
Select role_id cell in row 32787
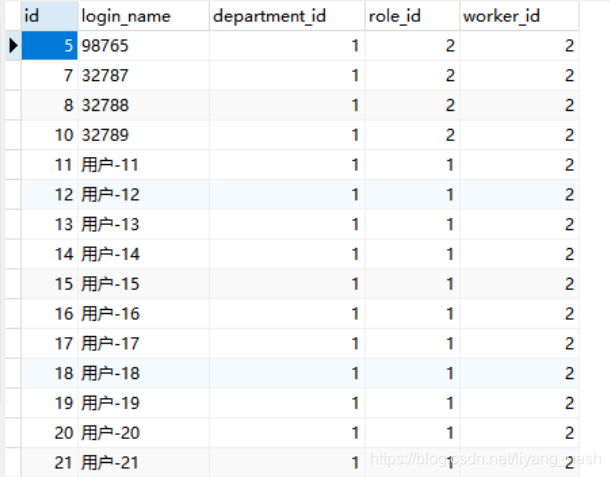click(x=412, y=75)
